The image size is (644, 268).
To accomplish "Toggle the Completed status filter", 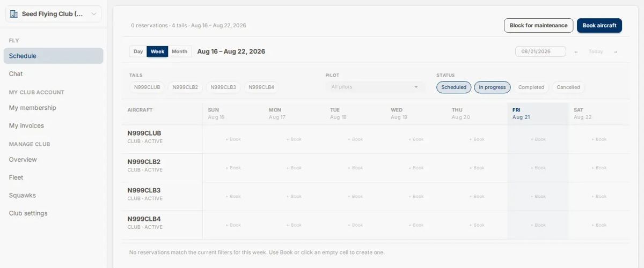I will click(531, 87).
